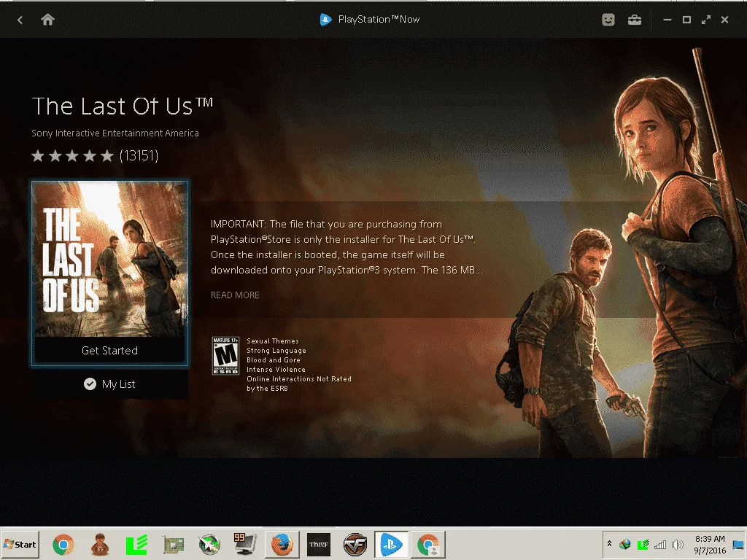
Task: Click the ESRB Mature 17+ rating badge
Action: click(225, 355)
